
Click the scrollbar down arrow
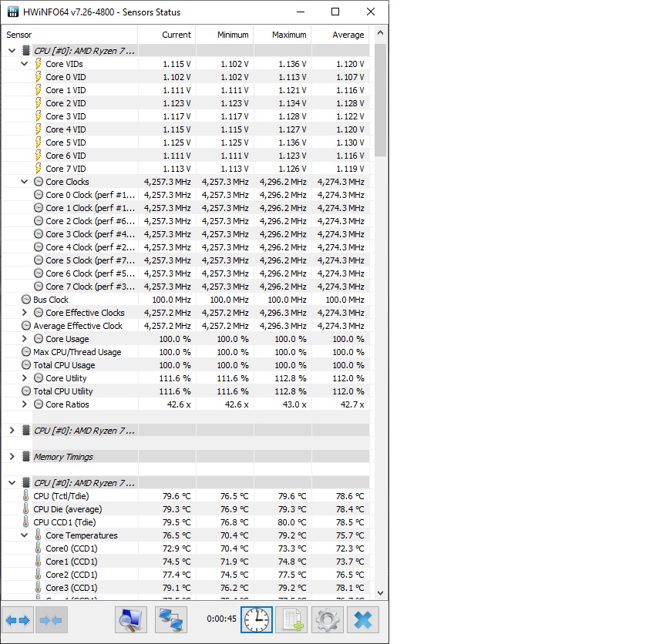pyautogui.click(x=380, y=592)
